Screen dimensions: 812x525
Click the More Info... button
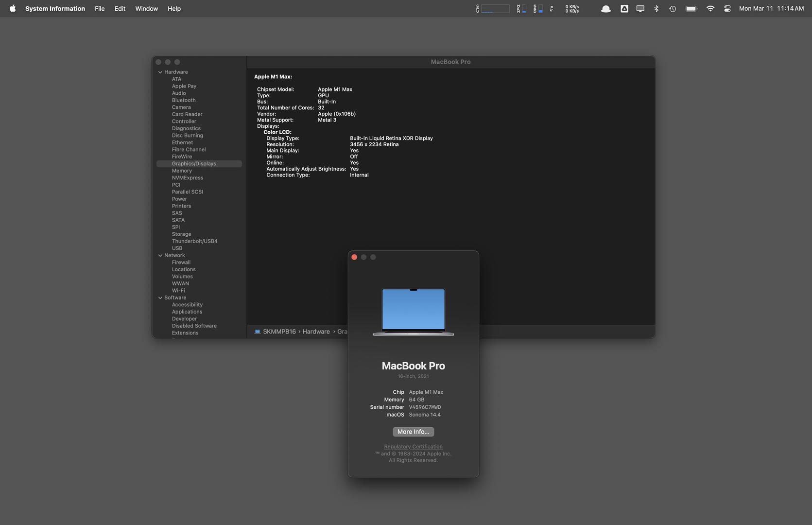[413, 432]
